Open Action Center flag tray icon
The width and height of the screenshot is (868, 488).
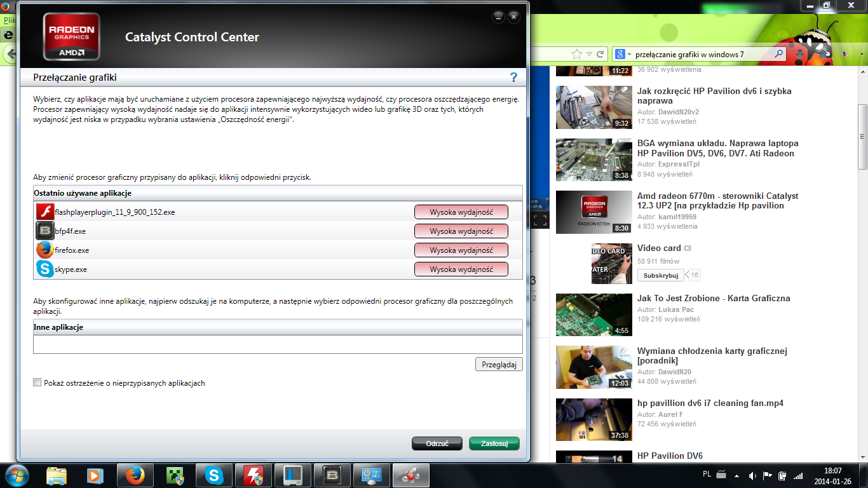pos(768,475)
